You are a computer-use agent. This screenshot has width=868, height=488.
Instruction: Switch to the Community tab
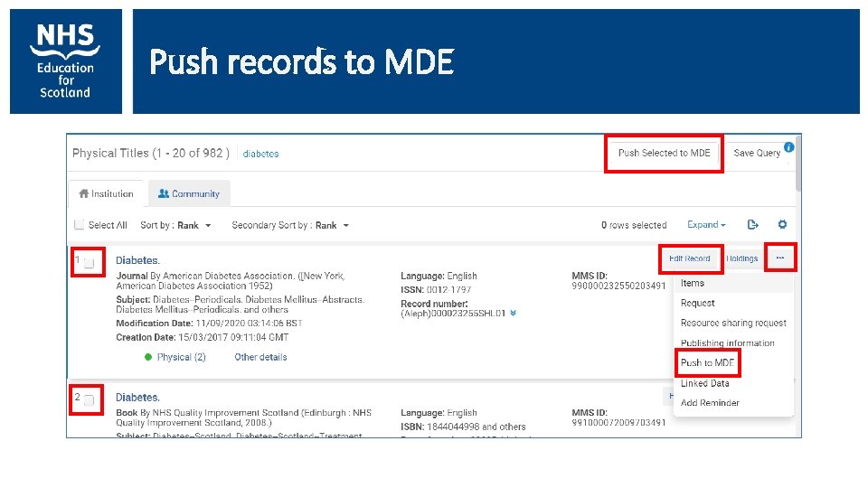189,193
